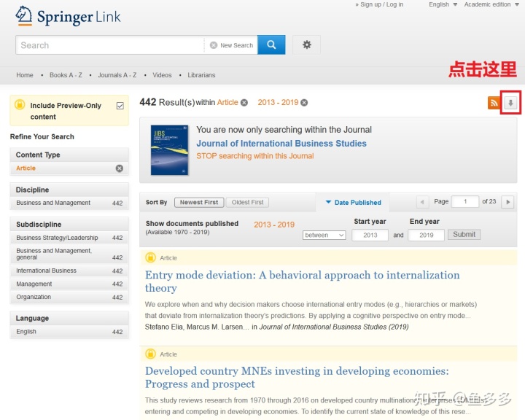
Task: Filter by Business and Management discipline
Action: click(69, 203)
